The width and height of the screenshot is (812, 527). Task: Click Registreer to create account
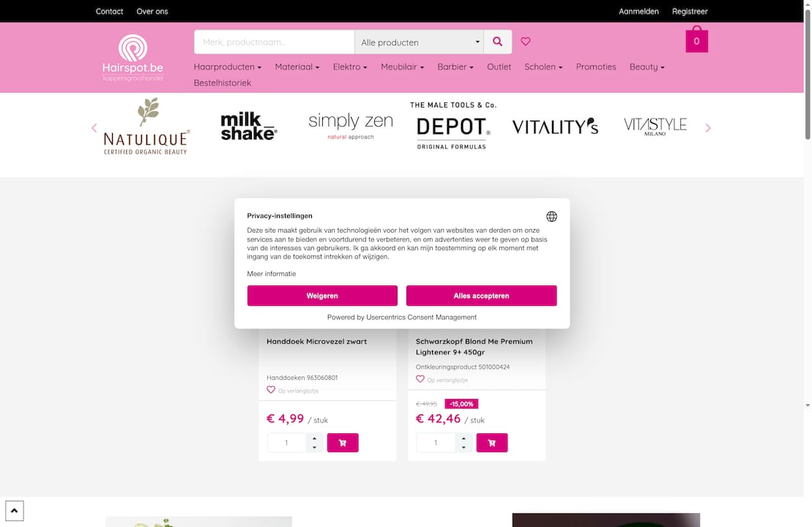click(690, 12)
